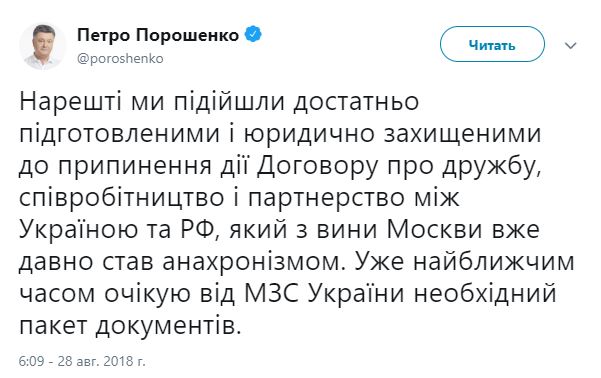Click the abbreviation РФ in the tweet
601x378 pixels.
[x=198, y=230]
